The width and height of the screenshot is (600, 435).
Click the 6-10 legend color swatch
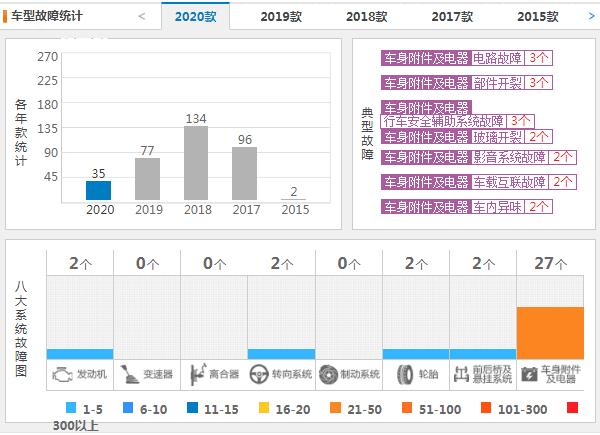click(128, 407)
